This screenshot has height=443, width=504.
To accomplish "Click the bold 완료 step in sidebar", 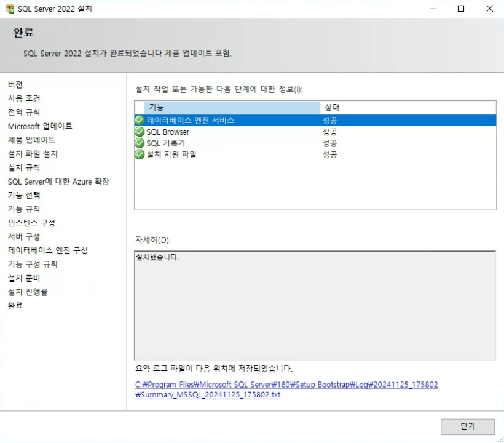I will pyautogui.click(x=15, y=306).
